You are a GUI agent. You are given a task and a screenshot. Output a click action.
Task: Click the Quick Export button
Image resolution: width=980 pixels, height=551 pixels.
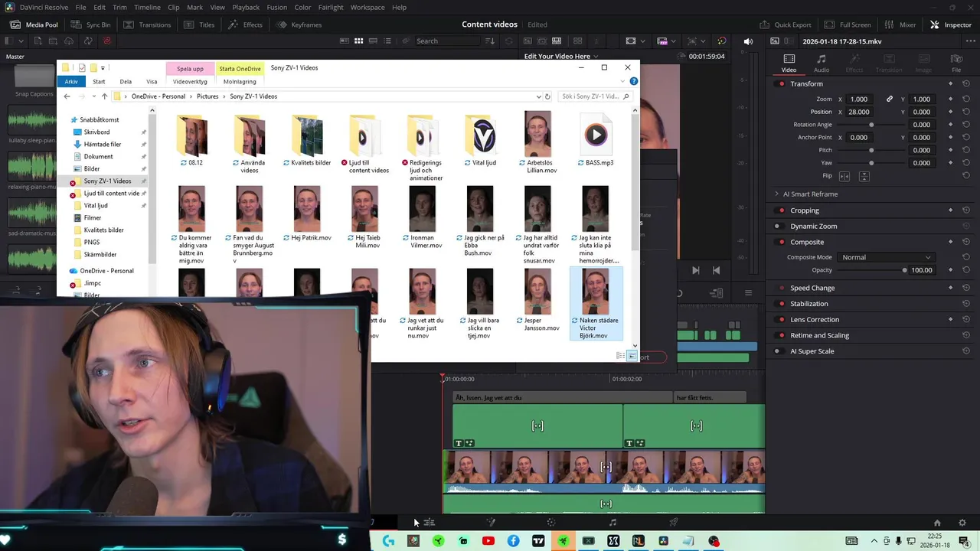(x=785, y=24)
